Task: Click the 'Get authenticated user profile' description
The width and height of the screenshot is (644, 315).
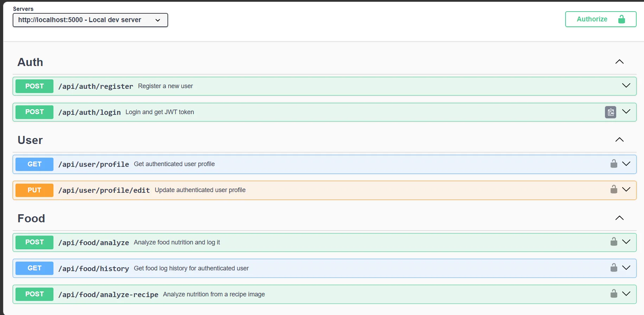Action: click(174, 164)
